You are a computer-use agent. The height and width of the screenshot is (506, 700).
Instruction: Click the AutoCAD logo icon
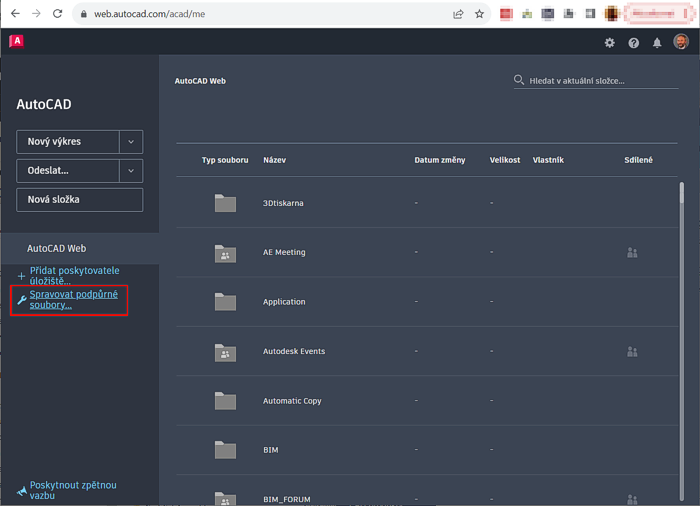pyautogui.click(x=16, y=41)
